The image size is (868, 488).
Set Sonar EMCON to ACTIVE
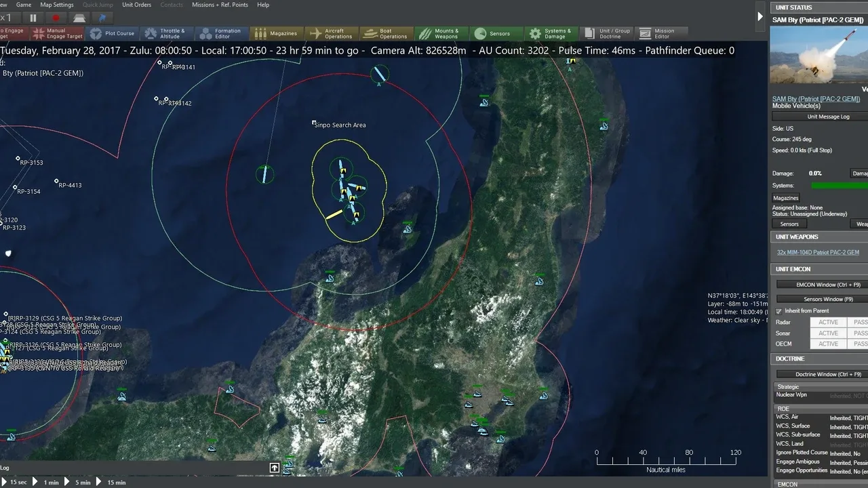tap(828, 333)
